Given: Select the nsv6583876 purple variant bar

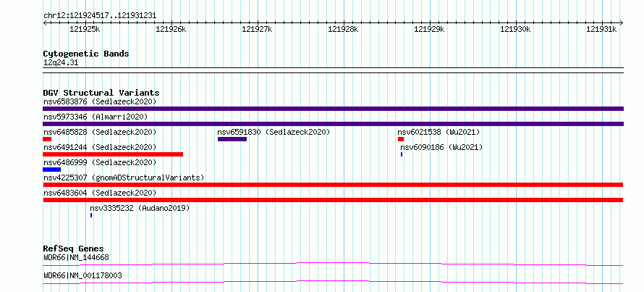Looking at the screenshot, I should pos(333,109).
